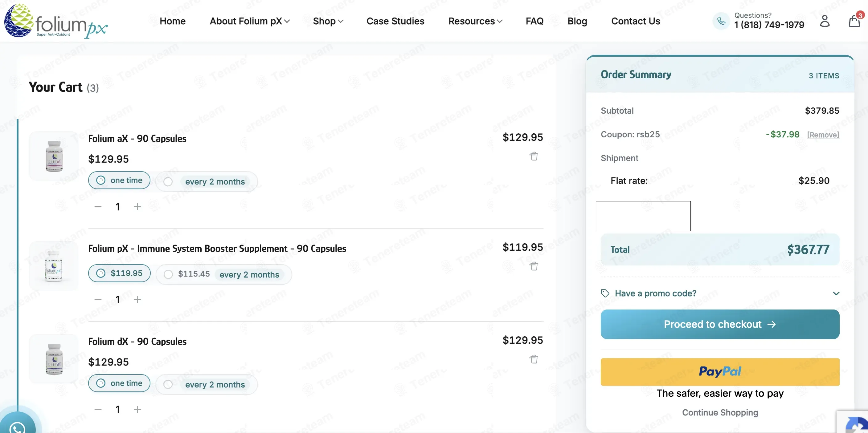Click Continue Shopping link
Screen dimensions: 868x433
point(720,412)
